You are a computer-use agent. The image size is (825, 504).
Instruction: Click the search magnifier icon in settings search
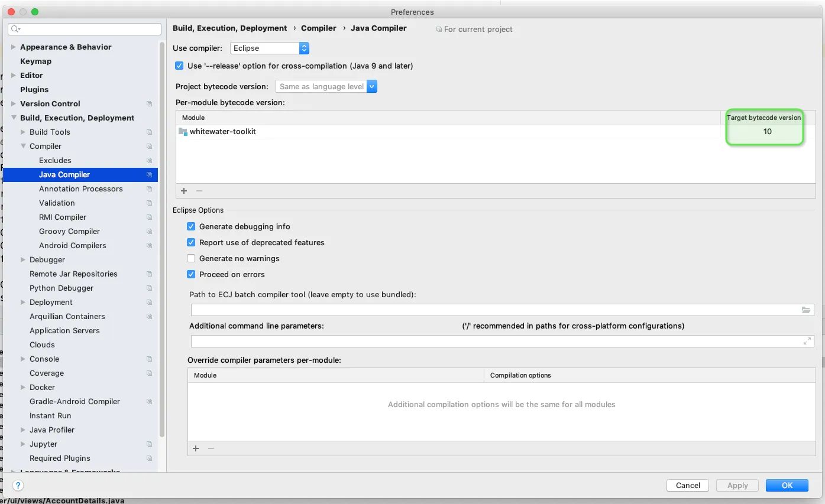15,29
